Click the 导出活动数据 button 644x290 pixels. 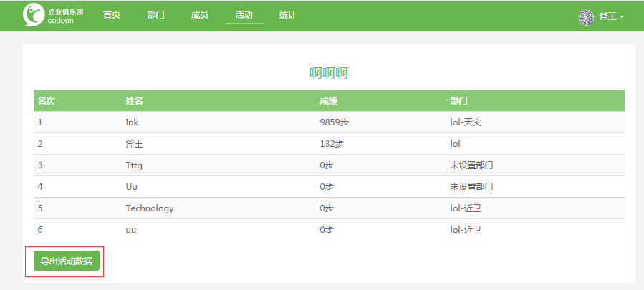(x=67, y=261)
